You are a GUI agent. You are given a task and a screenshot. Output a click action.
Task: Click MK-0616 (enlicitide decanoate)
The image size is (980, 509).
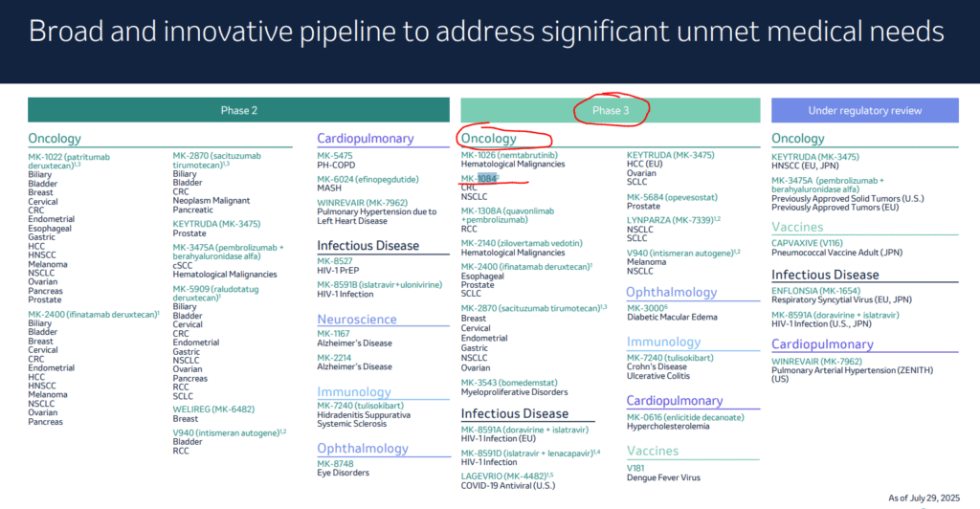pyautogui.click(x=685, y=417)
